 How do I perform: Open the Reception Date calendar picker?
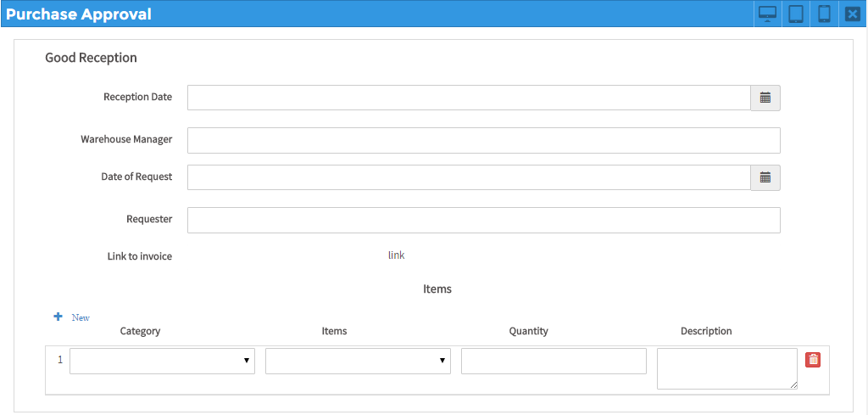[x=765, y=98]
